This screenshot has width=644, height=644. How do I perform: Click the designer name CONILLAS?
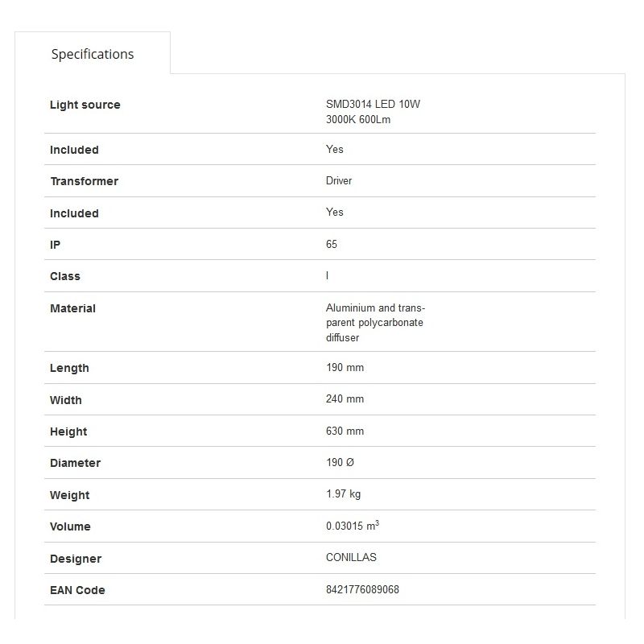tap(351, 557)
